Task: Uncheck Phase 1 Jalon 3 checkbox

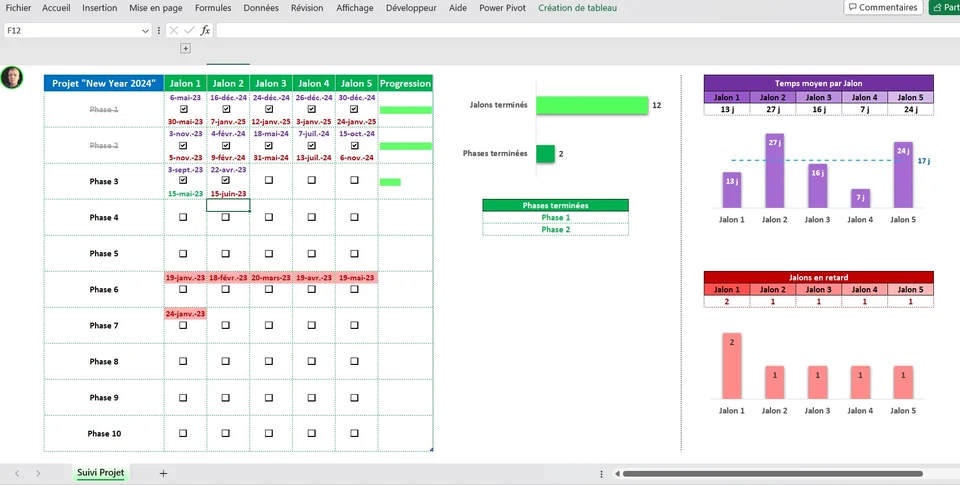Action: click(269, 109)
